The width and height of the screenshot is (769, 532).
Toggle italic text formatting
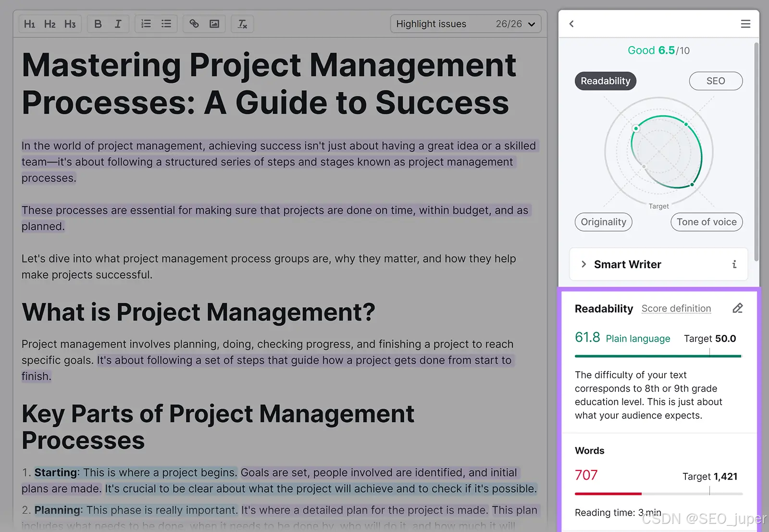tap(118, 24)
